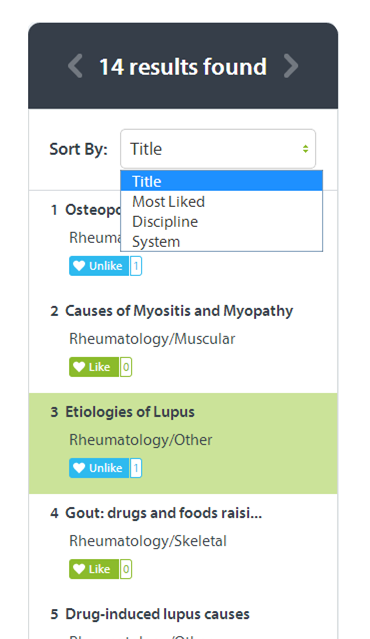
Task: Open Causes of Myositis and Myopathy result
Action: [x=179, y=311]
